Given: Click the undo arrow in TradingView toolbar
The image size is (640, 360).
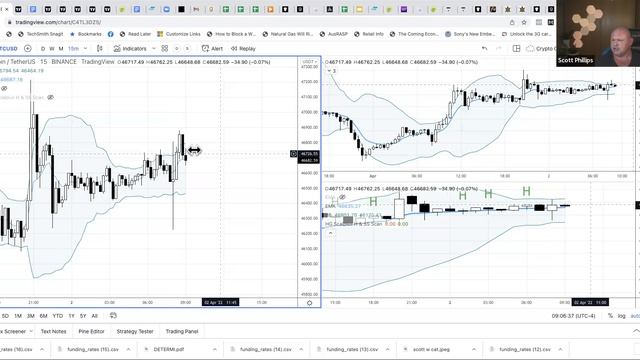Looking at the screenshot, I should [484, 49].
